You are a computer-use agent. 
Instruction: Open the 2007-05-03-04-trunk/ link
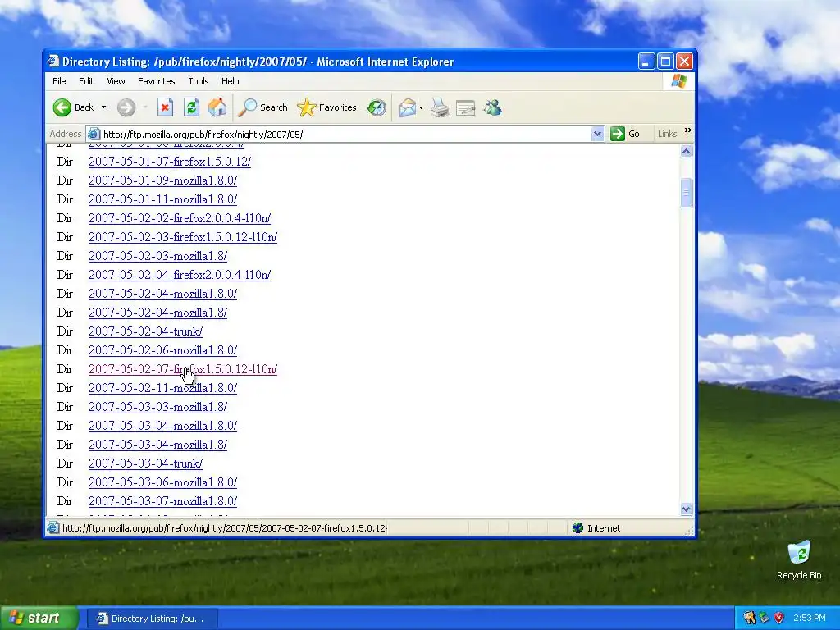tap(146, 463)
